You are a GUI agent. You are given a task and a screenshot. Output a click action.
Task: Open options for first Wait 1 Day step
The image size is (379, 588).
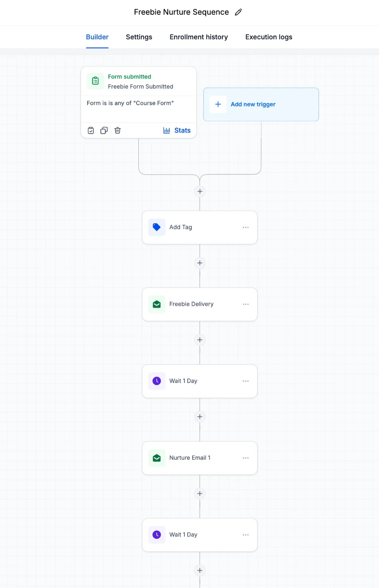click(246, 381)
